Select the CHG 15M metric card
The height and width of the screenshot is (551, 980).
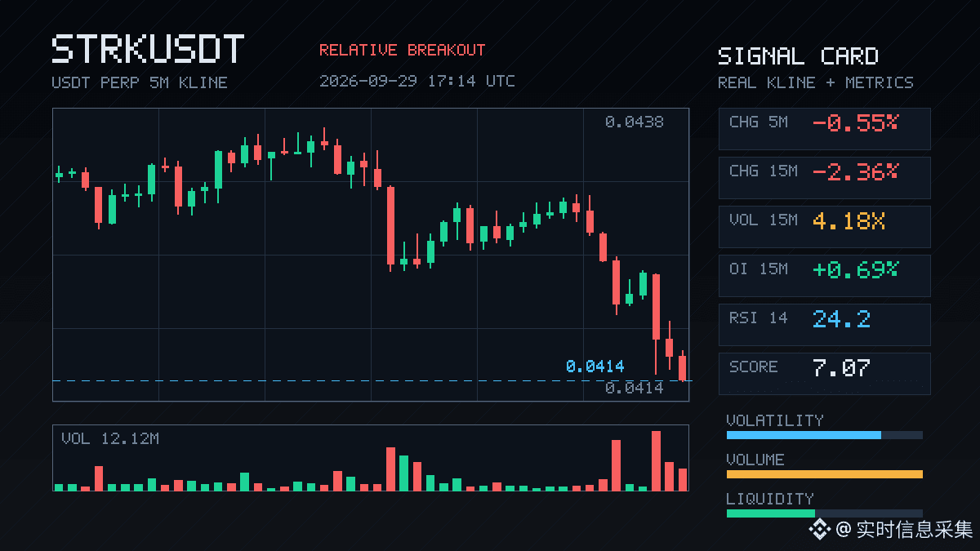click(x=824, y=177)
